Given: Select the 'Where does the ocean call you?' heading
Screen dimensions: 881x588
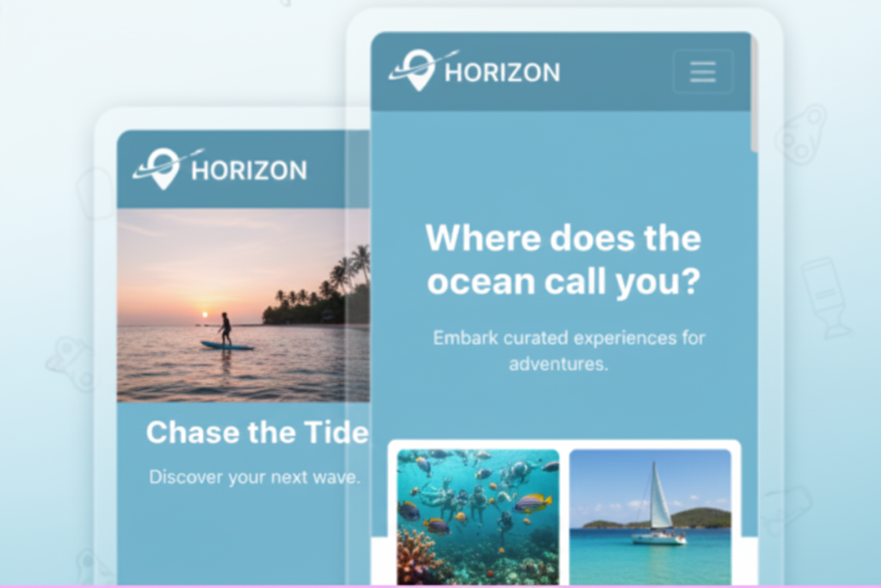Looking at the screenshot, I should pos(564,259).
